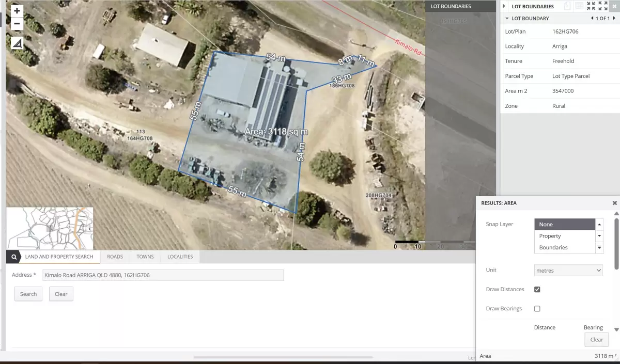Click the Kimalo Rd road label
The image size is (620, 364).
(x=408, y=47)
